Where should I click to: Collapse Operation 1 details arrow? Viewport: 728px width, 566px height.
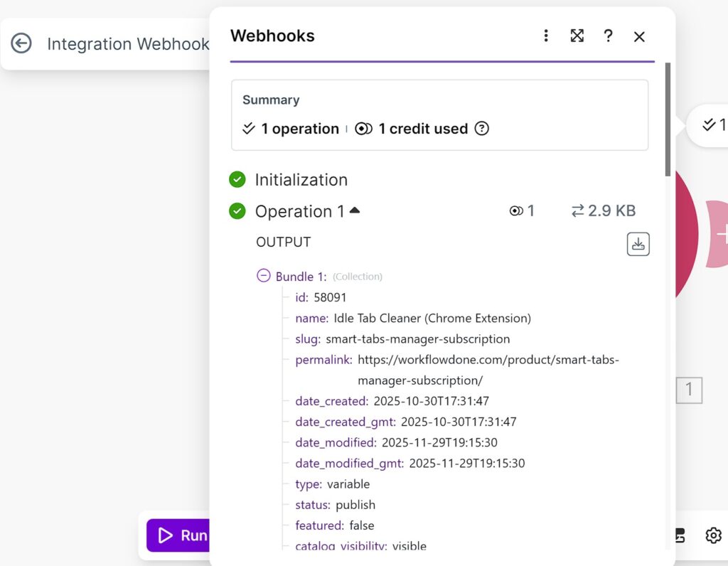click(x=355, y=210)
